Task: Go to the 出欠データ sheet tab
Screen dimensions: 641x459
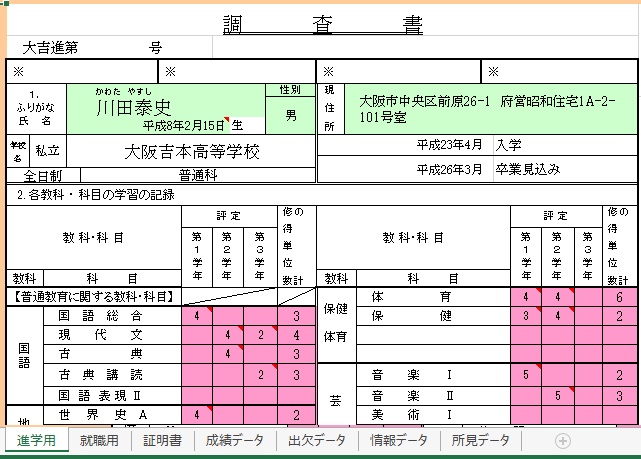Action: coord(316,441)
